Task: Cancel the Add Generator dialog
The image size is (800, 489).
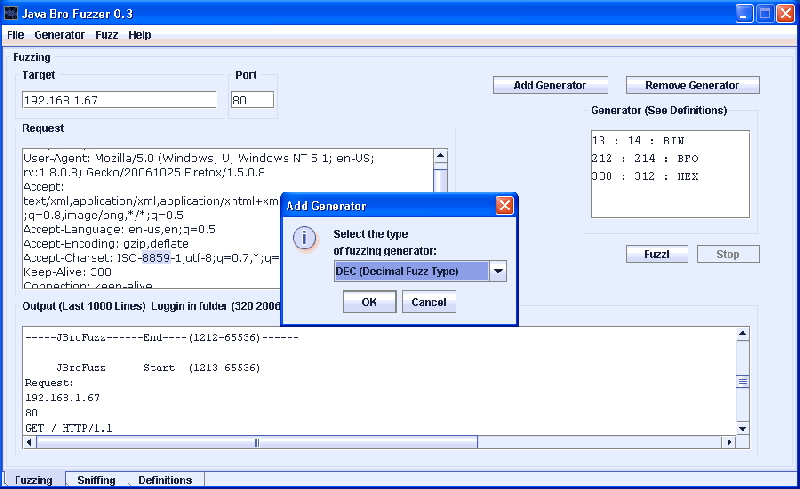Action: [x=429, y=302]
